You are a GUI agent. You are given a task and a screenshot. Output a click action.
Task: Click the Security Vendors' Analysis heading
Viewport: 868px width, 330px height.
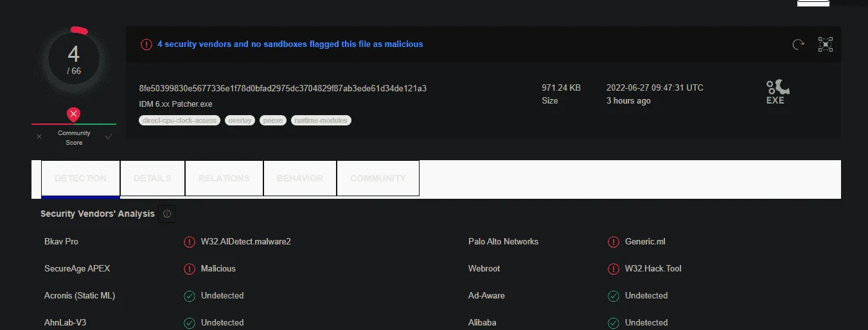pyautogui.click(x=98, y=214)
